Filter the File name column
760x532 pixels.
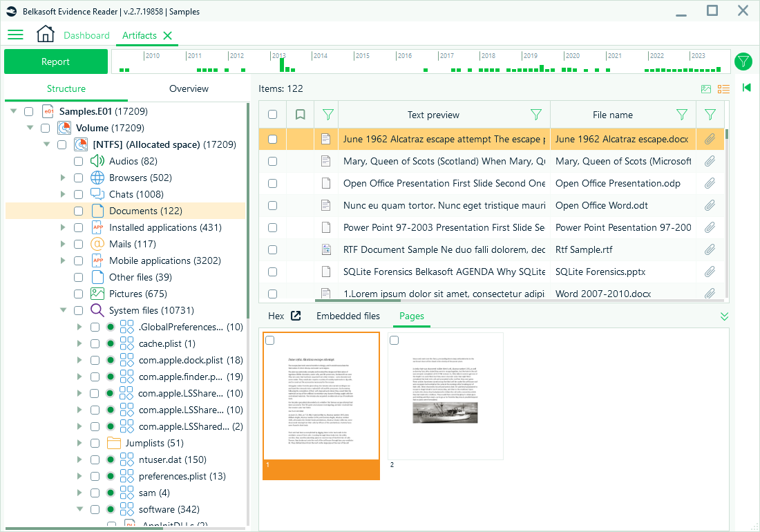pyautogui.click(x=682, y=115)
